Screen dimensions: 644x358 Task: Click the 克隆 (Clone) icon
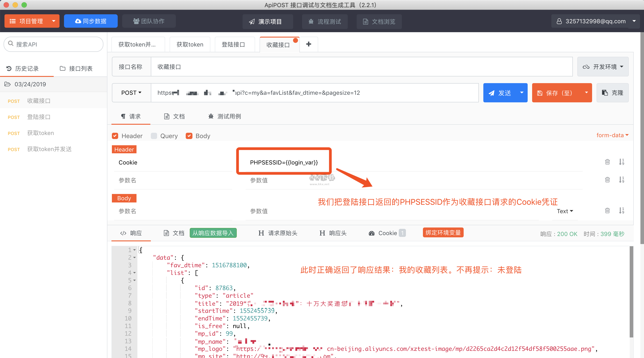(614, 93)
